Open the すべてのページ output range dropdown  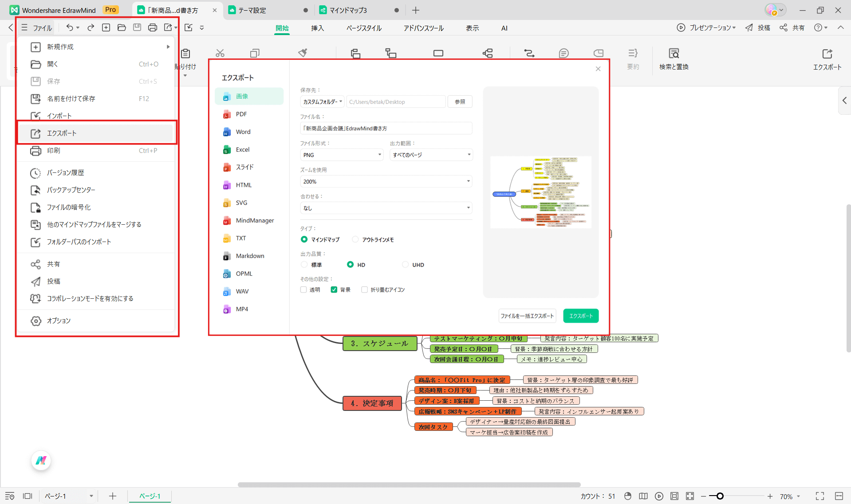click(431, 155)
